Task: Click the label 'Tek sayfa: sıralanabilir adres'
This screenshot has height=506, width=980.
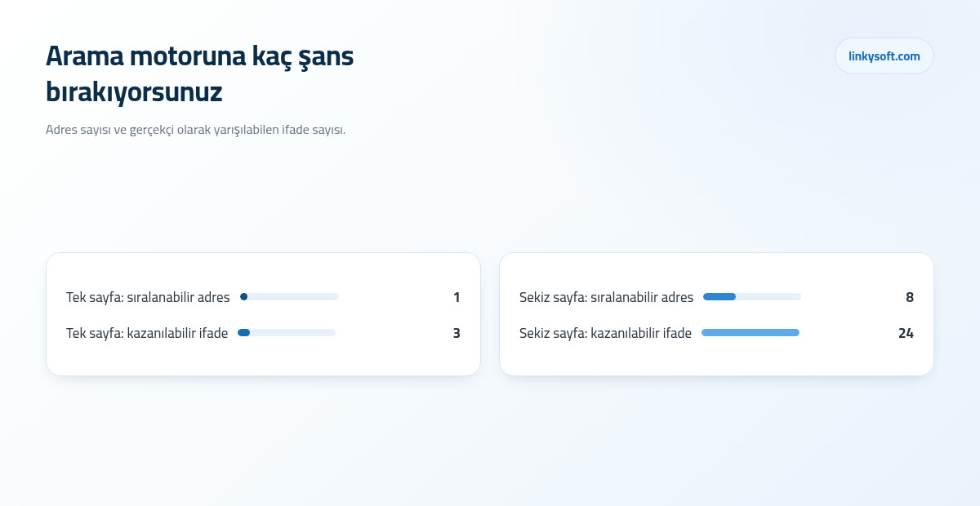Action: pos(148,297)
